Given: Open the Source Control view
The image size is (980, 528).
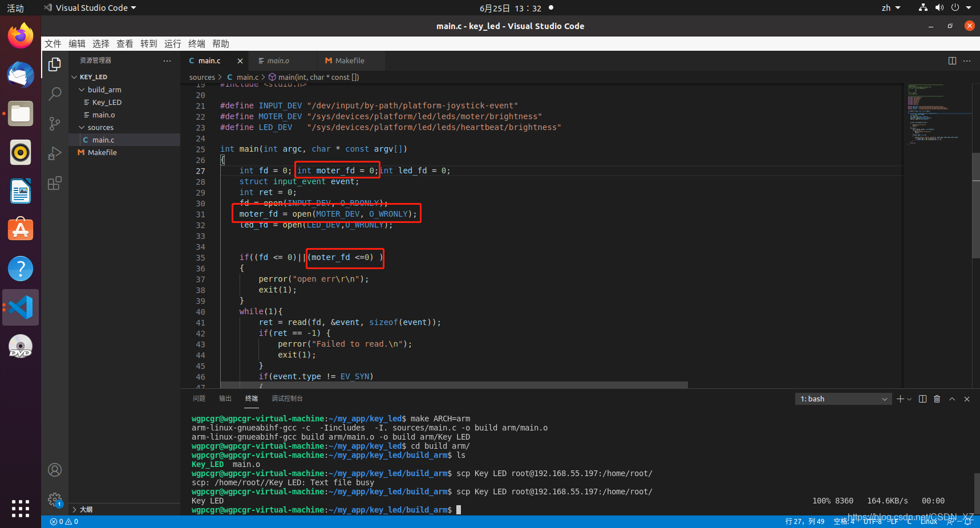Looking at the screenshot, I should 55,124.
